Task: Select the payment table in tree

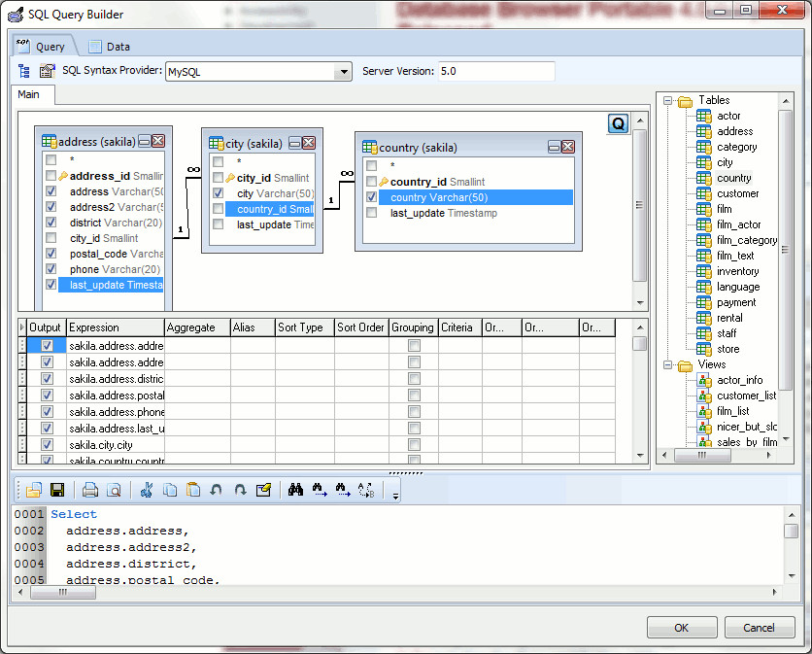Action: (x=736, y=302)
